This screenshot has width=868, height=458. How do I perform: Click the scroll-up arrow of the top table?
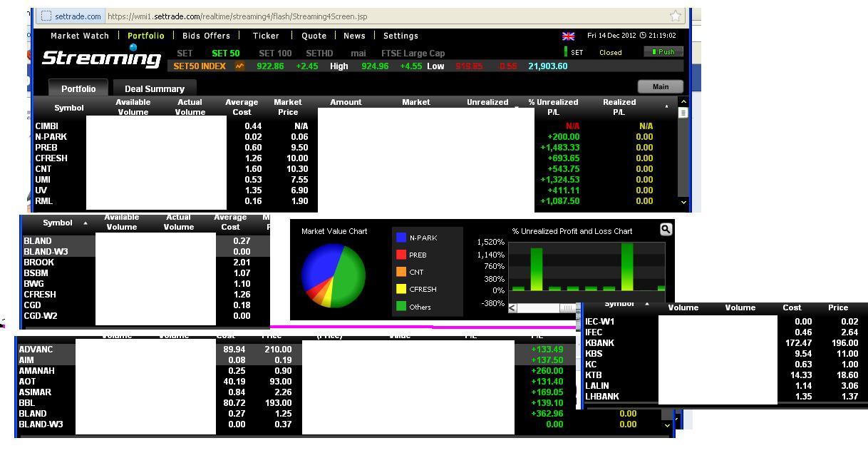683,102
